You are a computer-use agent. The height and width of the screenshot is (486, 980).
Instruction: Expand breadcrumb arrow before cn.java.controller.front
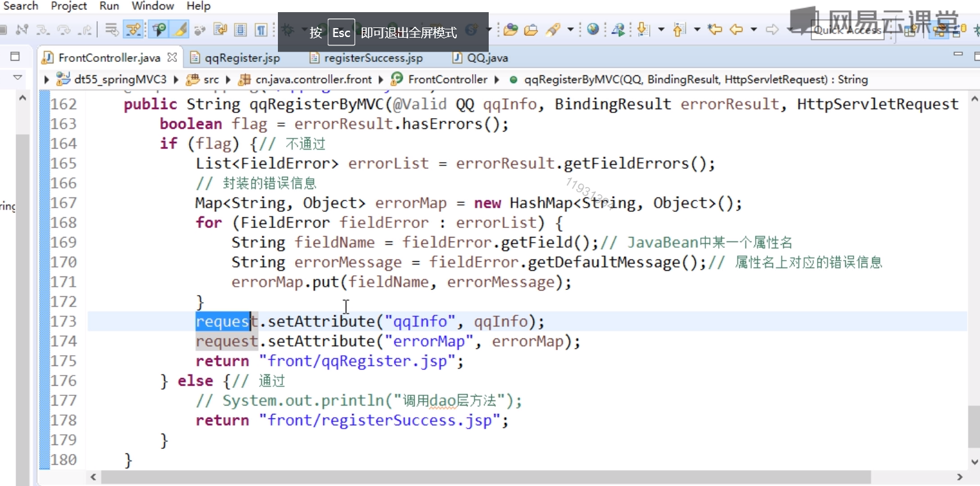[228, 80]
